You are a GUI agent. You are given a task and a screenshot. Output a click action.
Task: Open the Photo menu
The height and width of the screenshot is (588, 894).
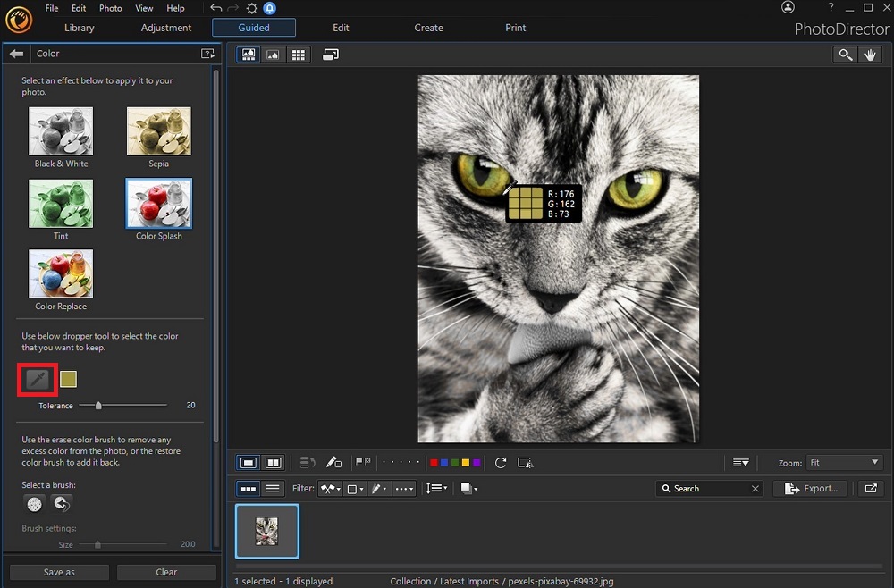click(x=110, y=8)
